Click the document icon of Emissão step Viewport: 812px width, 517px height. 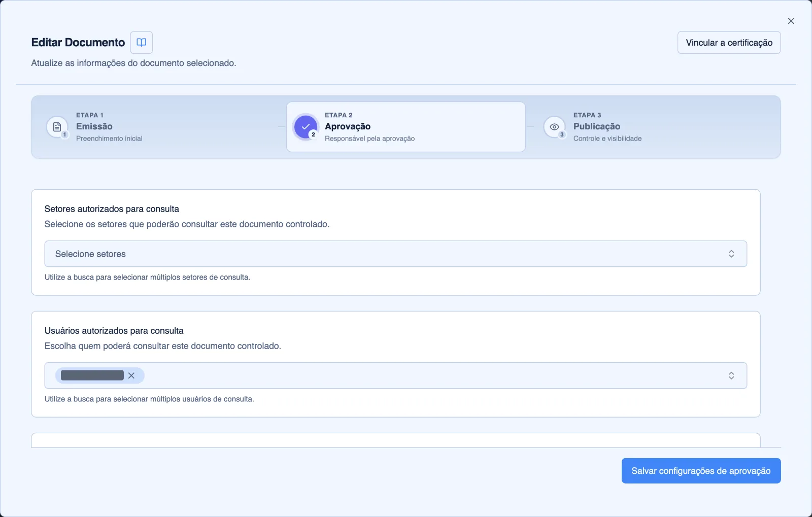point(57,127)
